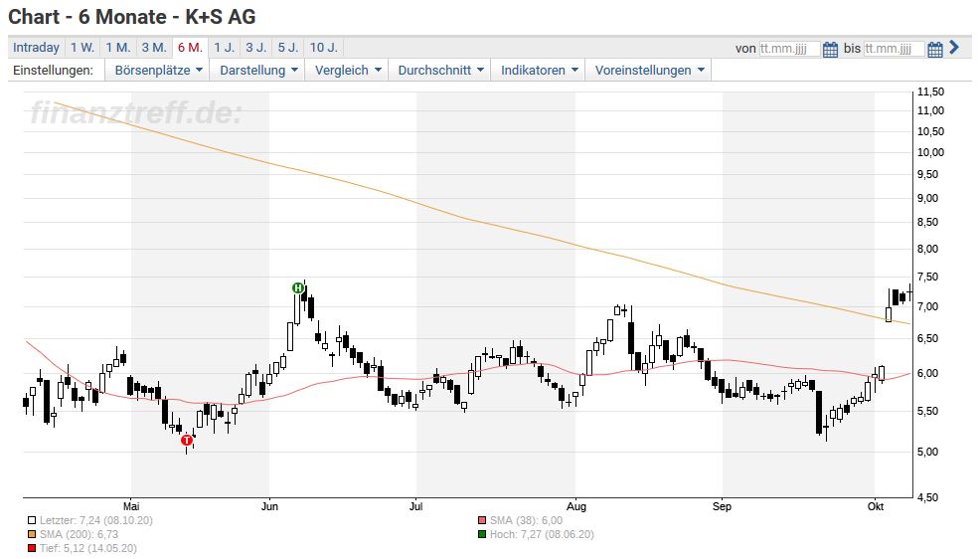Click the 'Hoch: 7,27 (08.06.20)' legend text
Screen dimensions: 980x559
tap(542, 534)
